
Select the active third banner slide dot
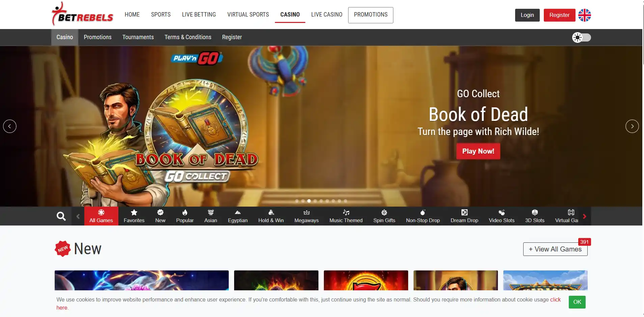[309, 201]
